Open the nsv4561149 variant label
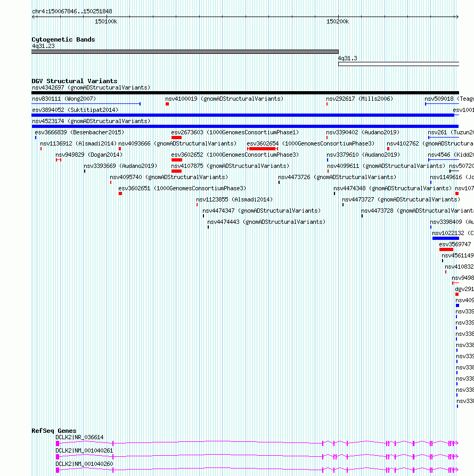The width and height of the screenshot is (474, 476). 457,256
